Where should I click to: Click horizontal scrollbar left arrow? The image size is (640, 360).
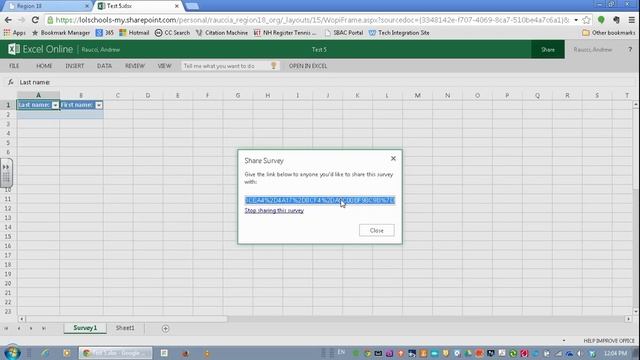click(x=21, y=319)
